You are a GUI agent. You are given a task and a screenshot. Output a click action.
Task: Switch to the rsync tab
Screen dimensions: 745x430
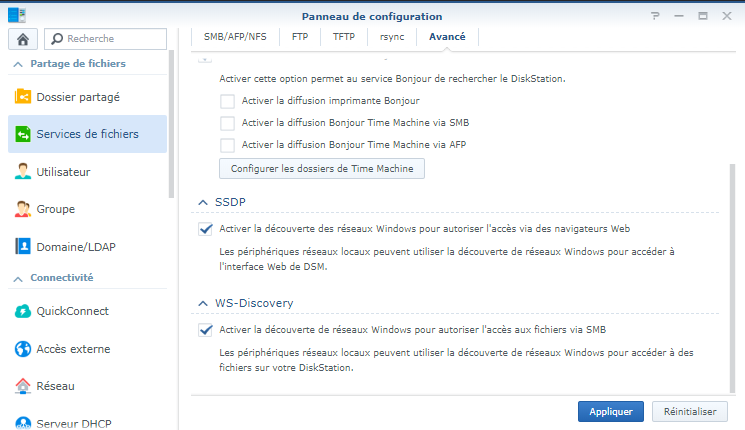(x=393, y=37)
